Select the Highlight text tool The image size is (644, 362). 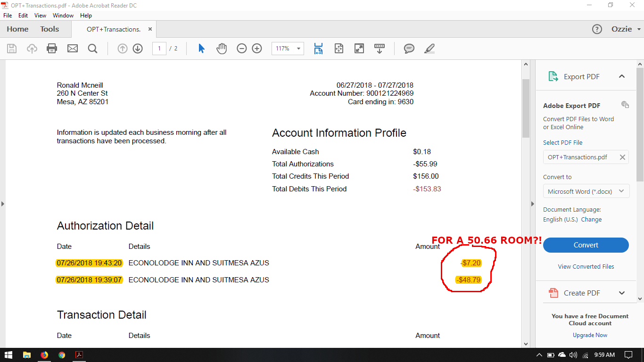pyautogui.click(x=429, y=48)
